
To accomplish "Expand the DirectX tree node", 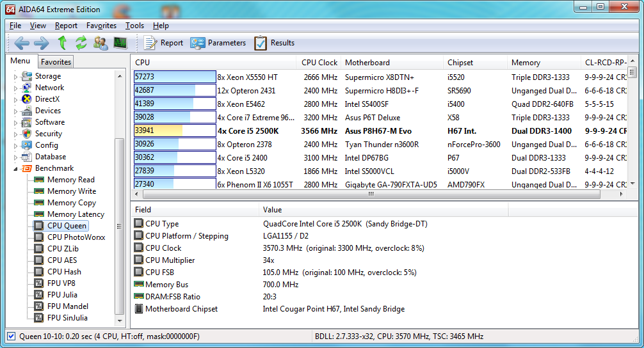I will [x=15, y=99].
